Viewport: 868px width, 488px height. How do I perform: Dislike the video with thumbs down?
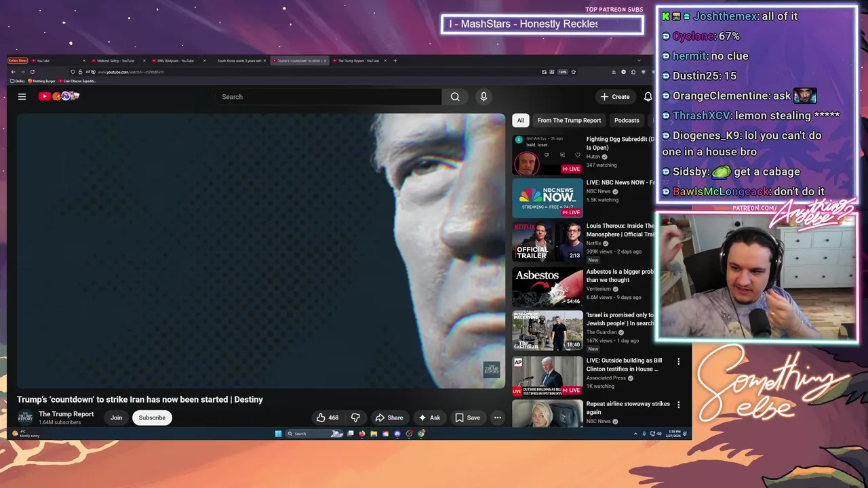355,418
